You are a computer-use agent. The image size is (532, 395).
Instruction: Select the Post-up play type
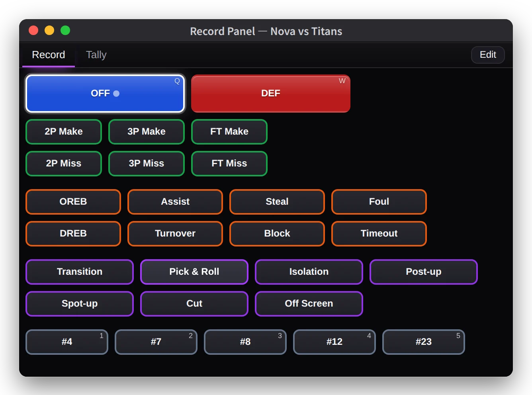click(x=424, y=272)
